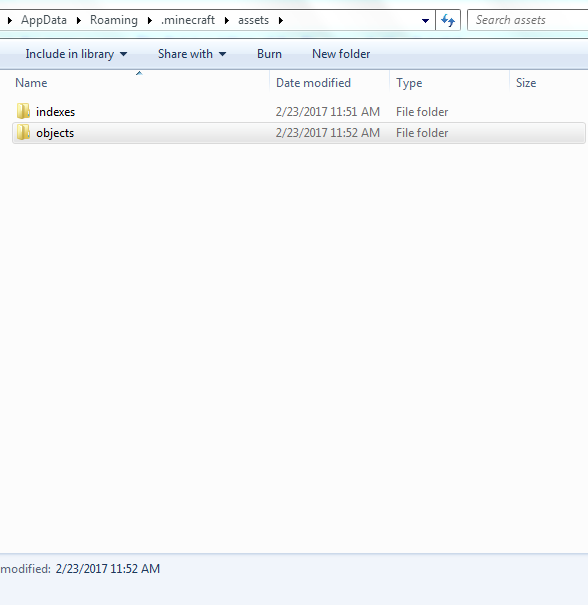
Task: Navigate to .minecraft in breadcrumb
Action: pos(188,20)
